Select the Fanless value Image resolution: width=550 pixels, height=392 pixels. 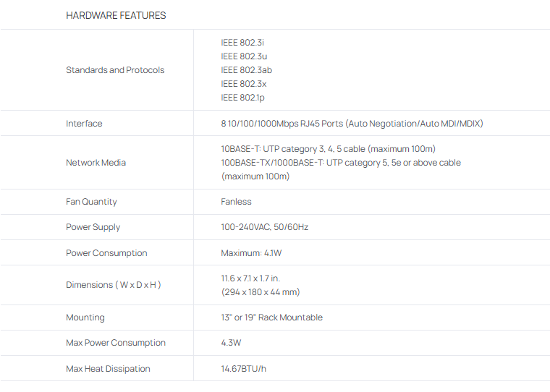pyautogui.click(x=236, y=202)
